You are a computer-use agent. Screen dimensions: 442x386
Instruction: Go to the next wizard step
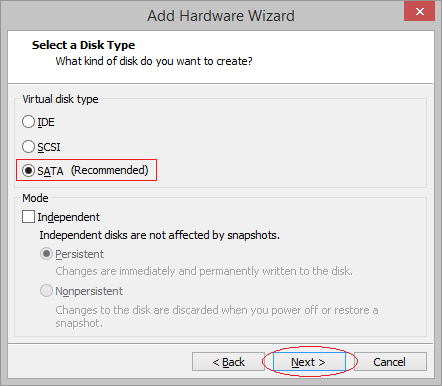(309, 362)
